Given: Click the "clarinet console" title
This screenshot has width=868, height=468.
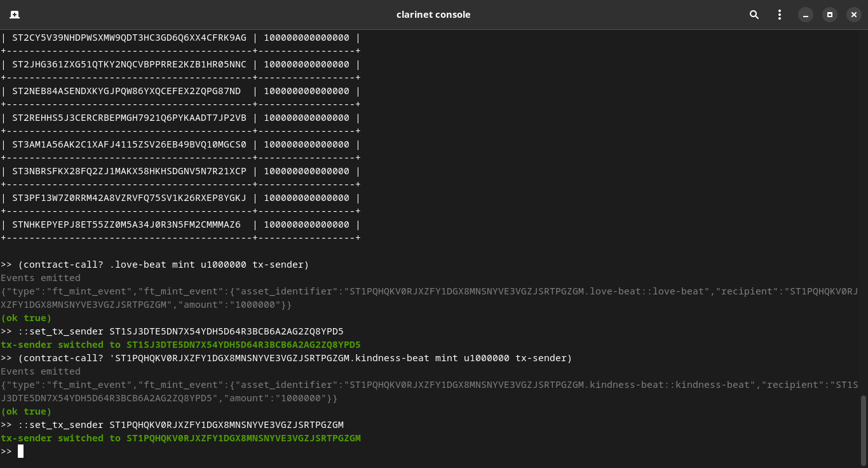Looking at the screenshot, I should pyautogui.click(x=433, y=15).
